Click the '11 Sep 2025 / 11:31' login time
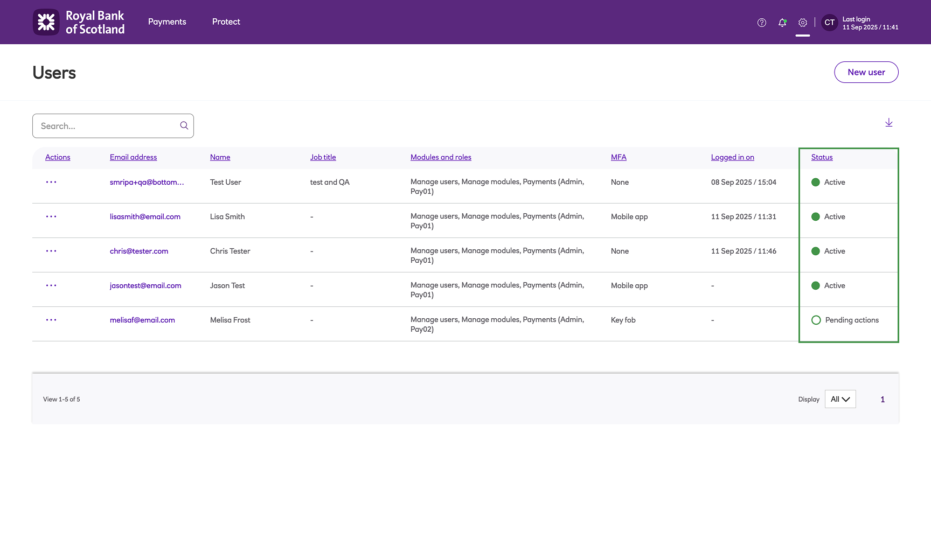The image size is (931, 560). click(744, 216)
